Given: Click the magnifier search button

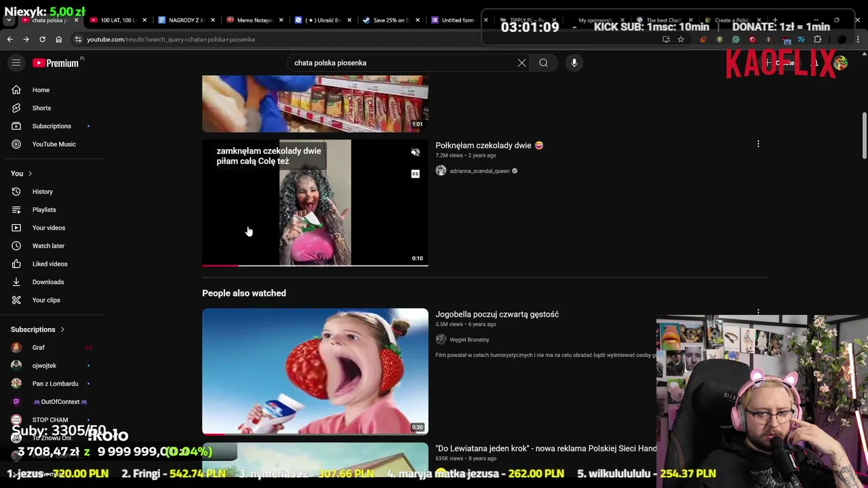Looking at the screenshot, I should 543,63.
